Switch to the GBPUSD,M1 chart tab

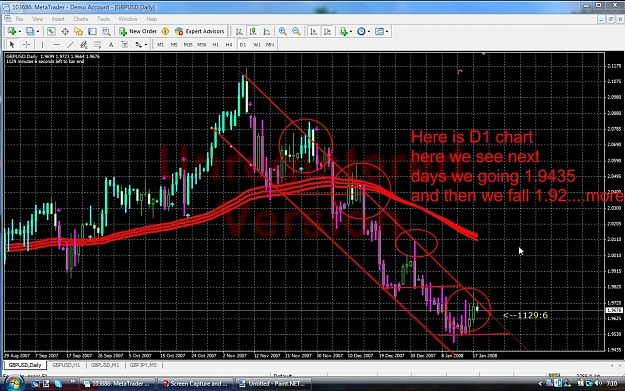pos(105,365)
